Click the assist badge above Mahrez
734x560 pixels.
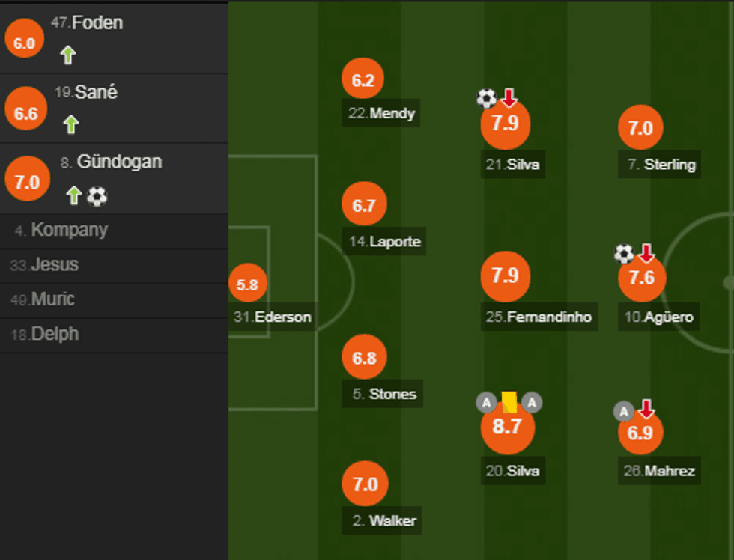[x=624, y=411]
